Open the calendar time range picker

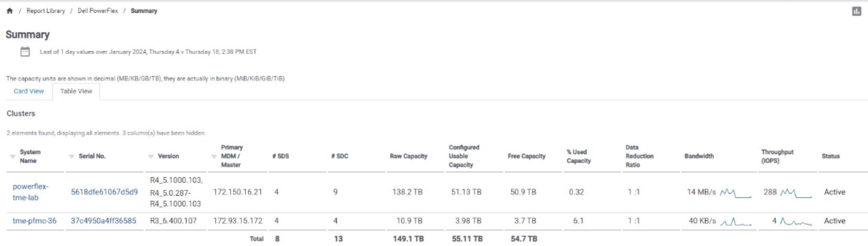25,51
